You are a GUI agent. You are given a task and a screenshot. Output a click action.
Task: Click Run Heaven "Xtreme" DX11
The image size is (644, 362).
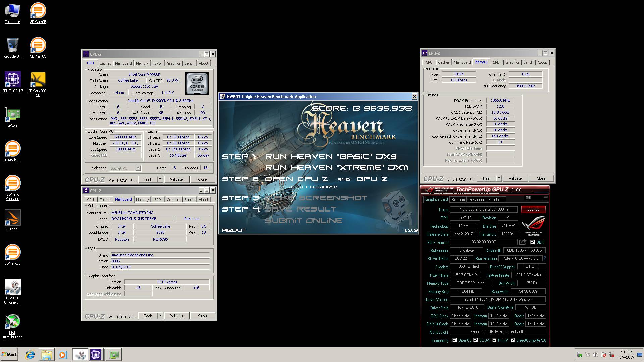(x=336, y=168)
